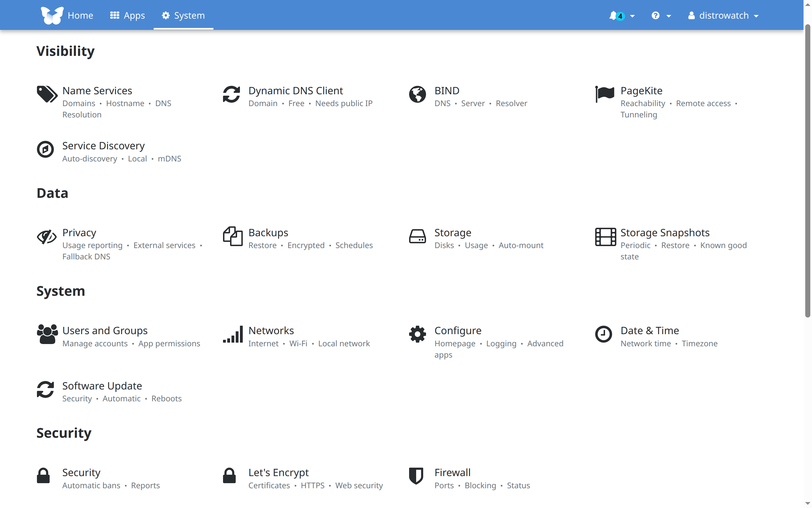Open the help question-mark dropdown
Viewport: 812px width, 508px height.
tap(661, 16)
